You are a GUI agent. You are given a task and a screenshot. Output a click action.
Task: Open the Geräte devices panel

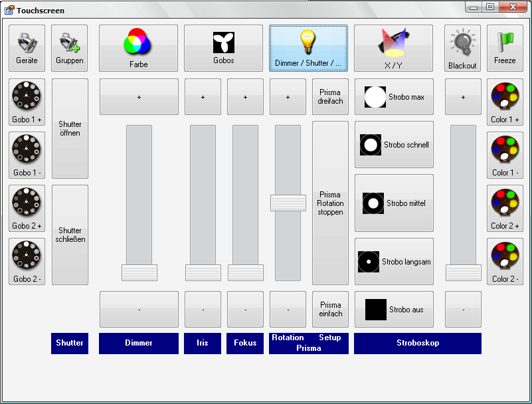coord(27,48)
